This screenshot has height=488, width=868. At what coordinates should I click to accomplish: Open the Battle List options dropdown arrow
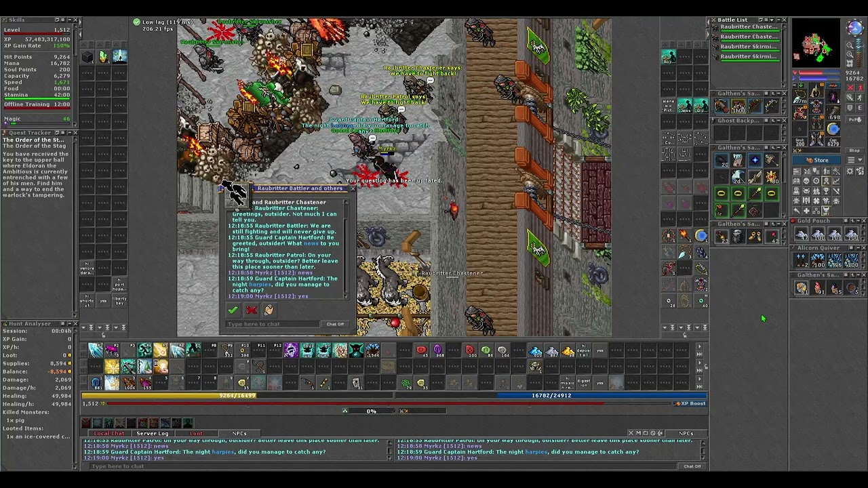[772, 20]
